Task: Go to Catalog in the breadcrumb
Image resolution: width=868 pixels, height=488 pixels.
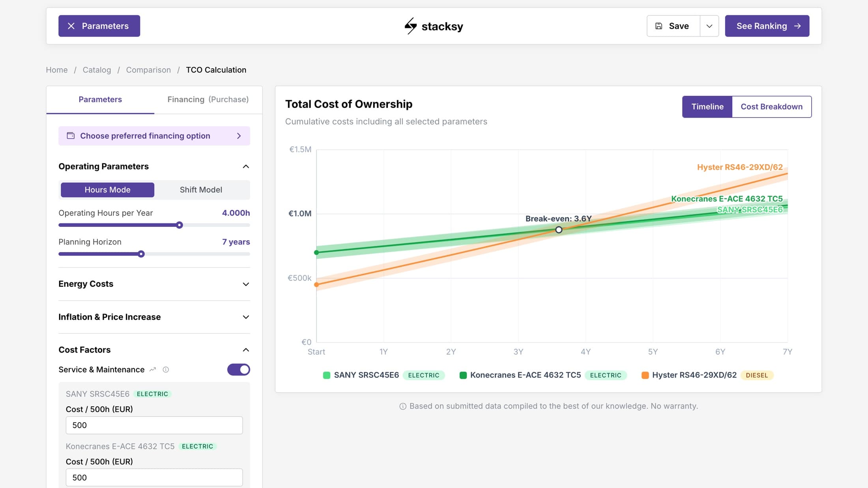Action: 97,70
